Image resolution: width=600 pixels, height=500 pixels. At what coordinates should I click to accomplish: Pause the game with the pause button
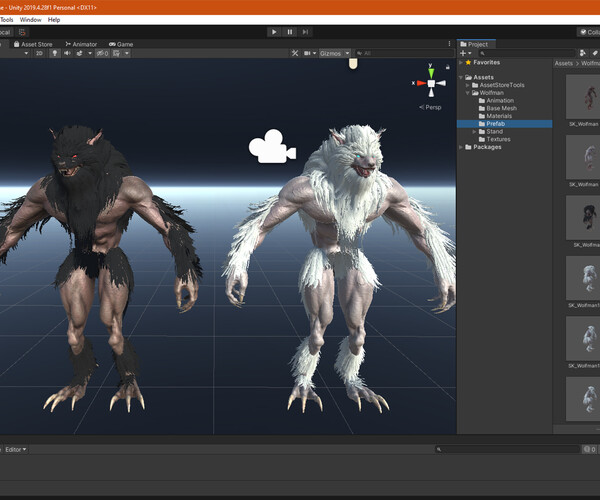click(290, 32)
